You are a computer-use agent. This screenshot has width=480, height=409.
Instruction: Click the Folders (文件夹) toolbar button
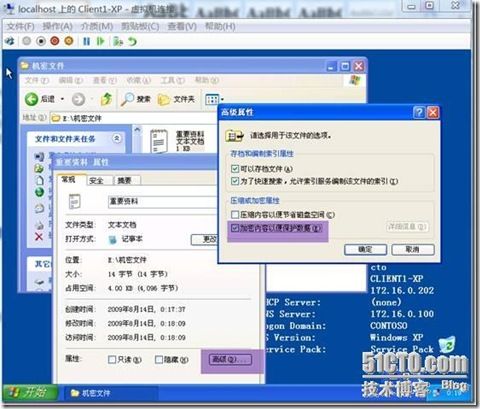[x=176, y=99]
